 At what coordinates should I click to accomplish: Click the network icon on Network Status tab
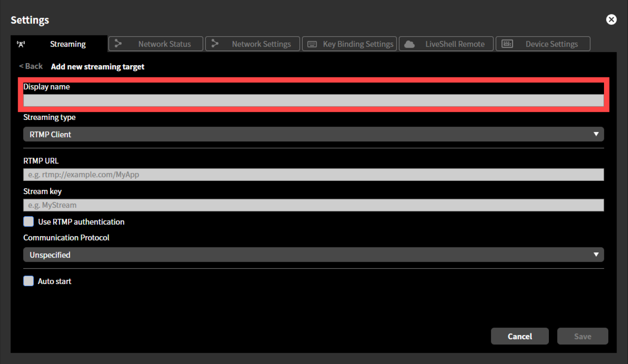[118, 43]
